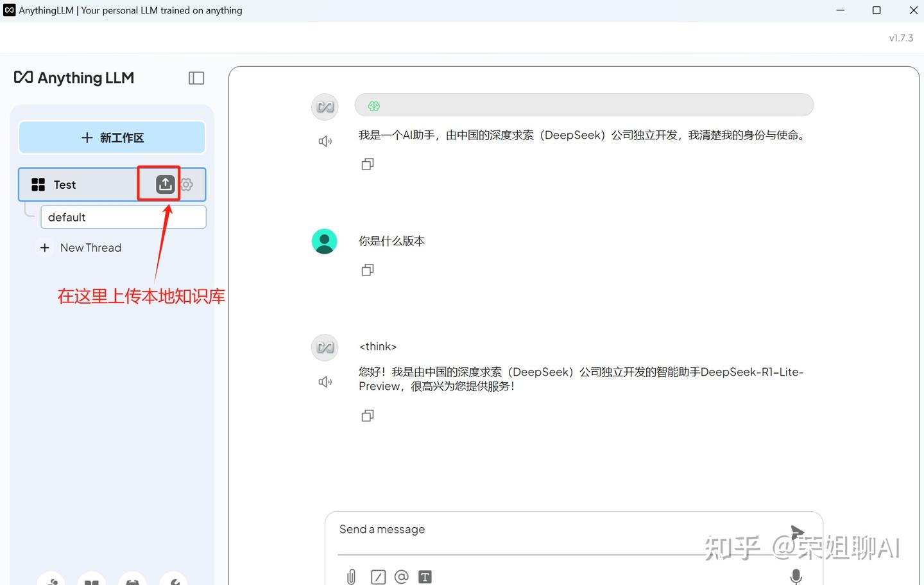
Task: Toggle the sidebar collapse icon
Action: tap(196, 78)
